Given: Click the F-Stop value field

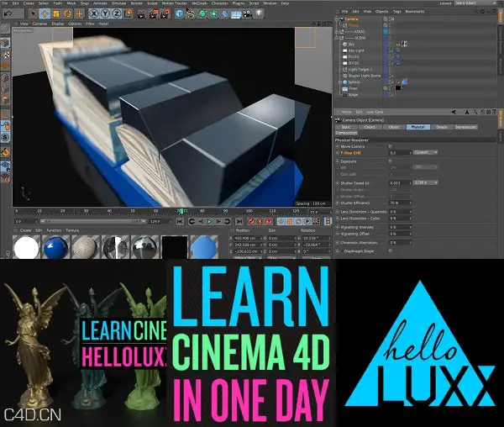Looking at the screenshot, I should point(400,153).
